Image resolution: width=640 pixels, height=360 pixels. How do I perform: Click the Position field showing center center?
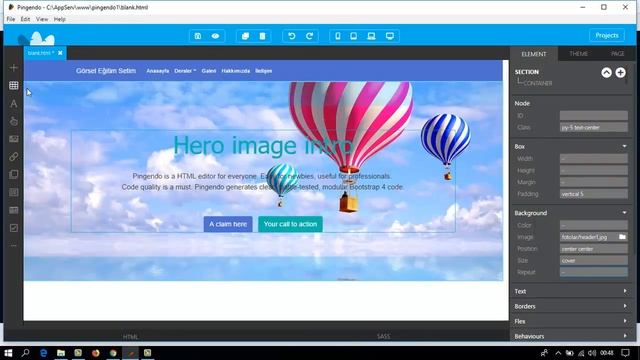point(593,249)
